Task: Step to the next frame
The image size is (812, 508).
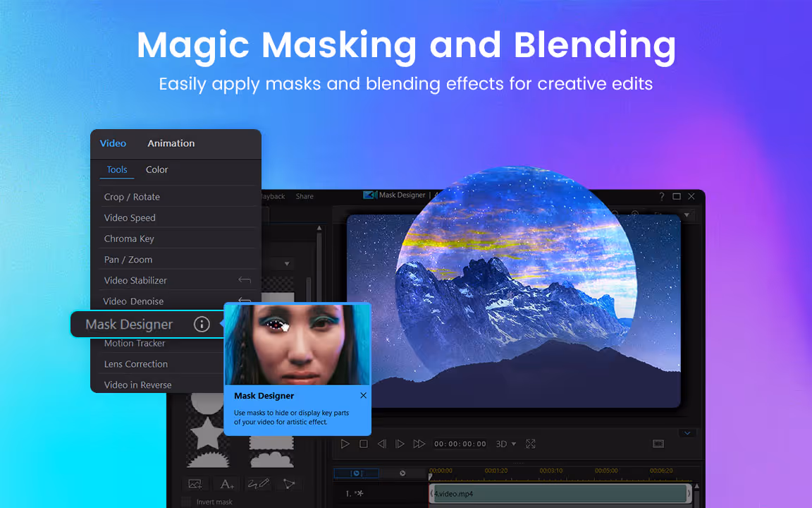Action: (400, 444)
